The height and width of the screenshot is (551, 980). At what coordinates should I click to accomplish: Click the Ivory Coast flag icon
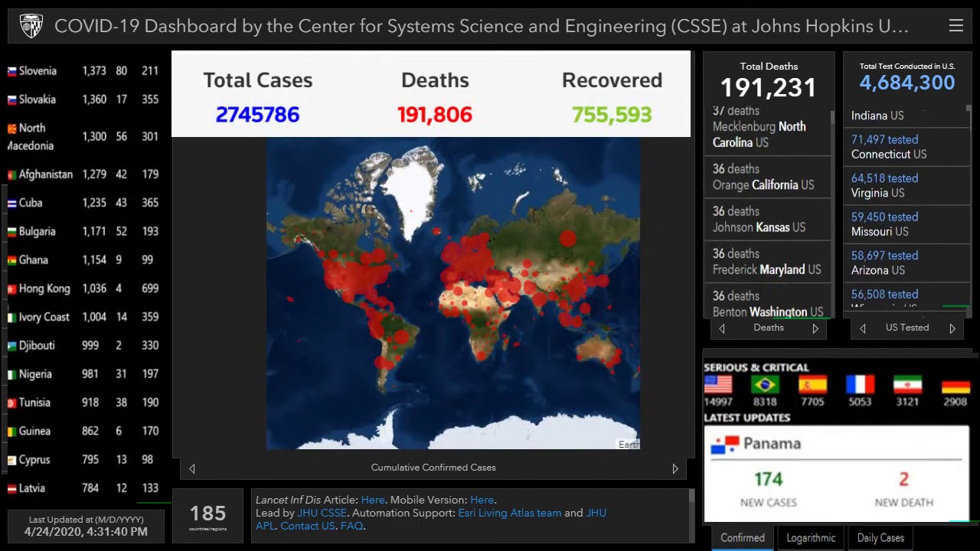point(11,317)
